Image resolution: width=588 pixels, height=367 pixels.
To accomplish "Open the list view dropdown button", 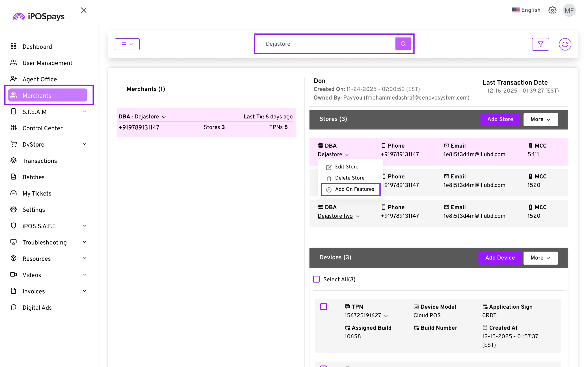I will coord(127,44).
